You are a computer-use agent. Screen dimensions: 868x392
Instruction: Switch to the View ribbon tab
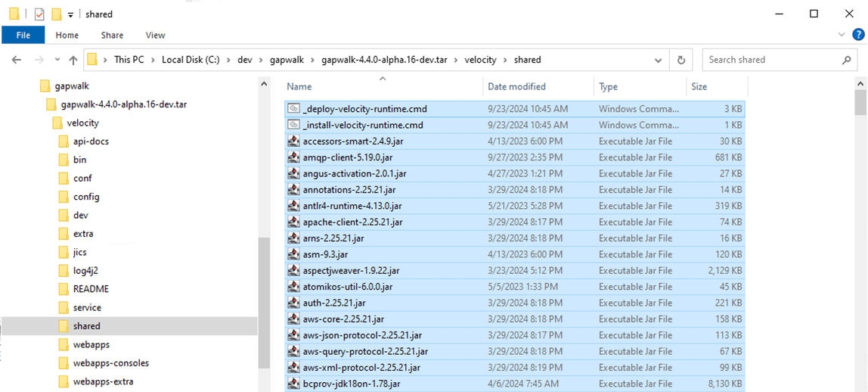pyautogui.click(x=155, y=35)
